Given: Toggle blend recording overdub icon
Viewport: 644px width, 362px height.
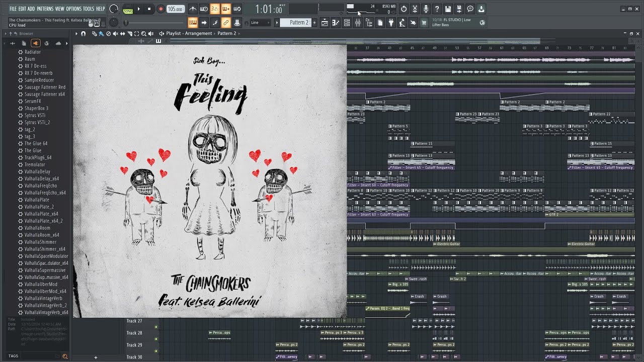Looking at the screenshot, I should 226,9.
